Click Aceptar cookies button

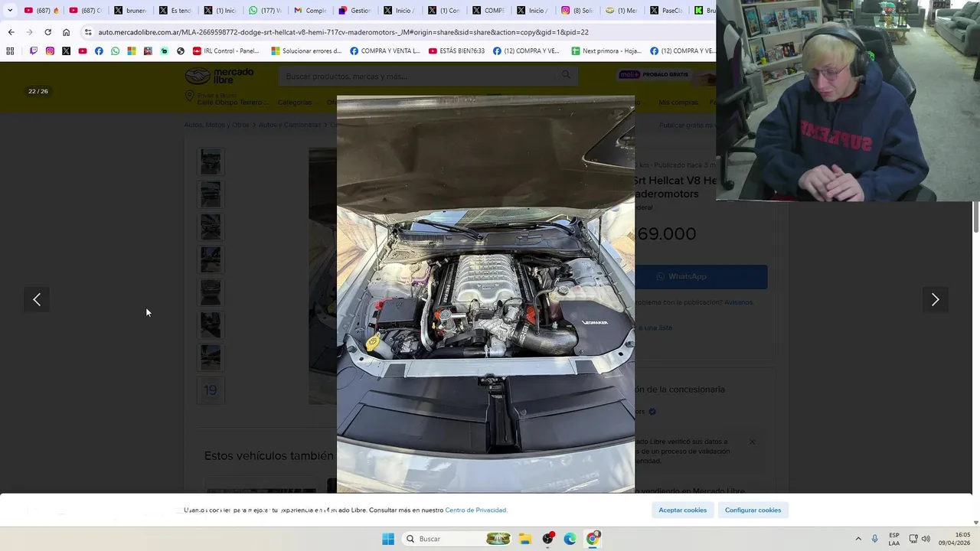click(682, 510)
